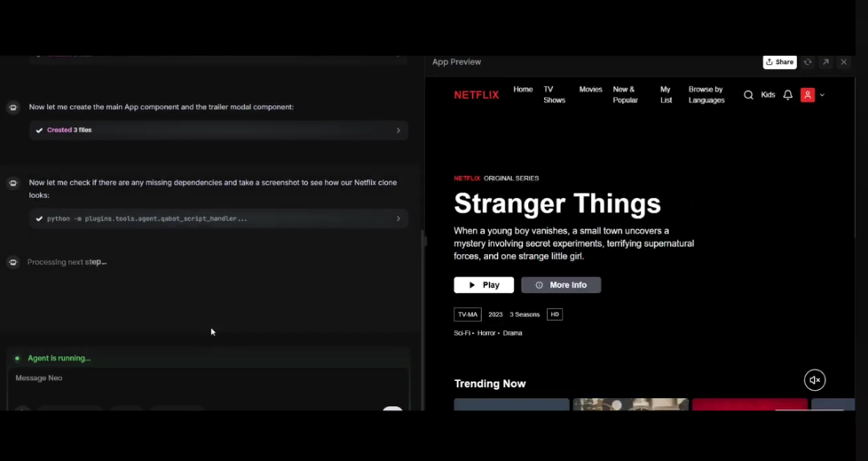Open Browse by Languages

pyautogui.click(x=706, y=95)
